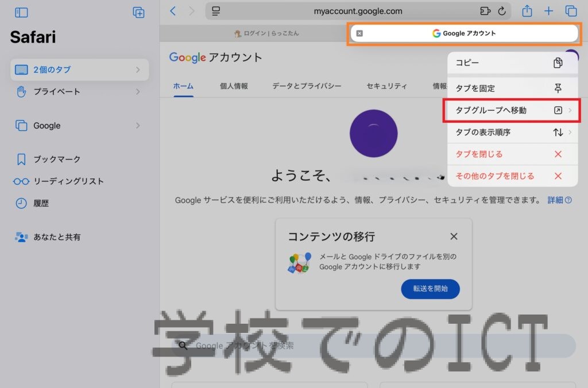Choose コピー from the context menu
This screenshot has width=588, height=388.
(x=513, y=63)
